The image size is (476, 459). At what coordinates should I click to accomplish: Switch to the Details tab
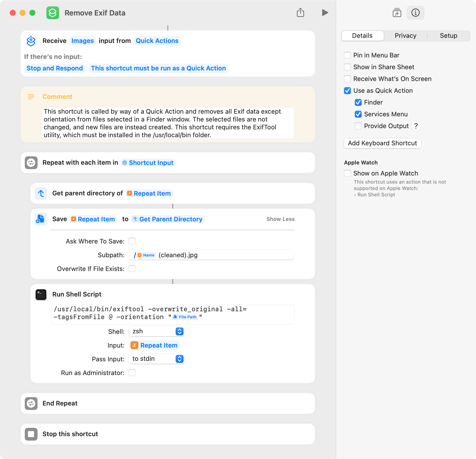(362, 36)
